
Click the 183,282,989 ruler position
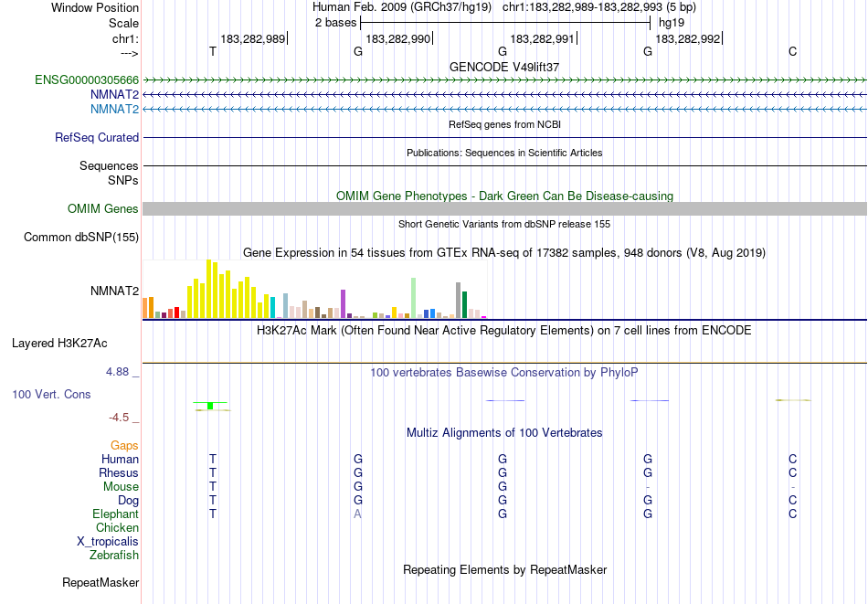pyautogui.click(x=253, y=38)
